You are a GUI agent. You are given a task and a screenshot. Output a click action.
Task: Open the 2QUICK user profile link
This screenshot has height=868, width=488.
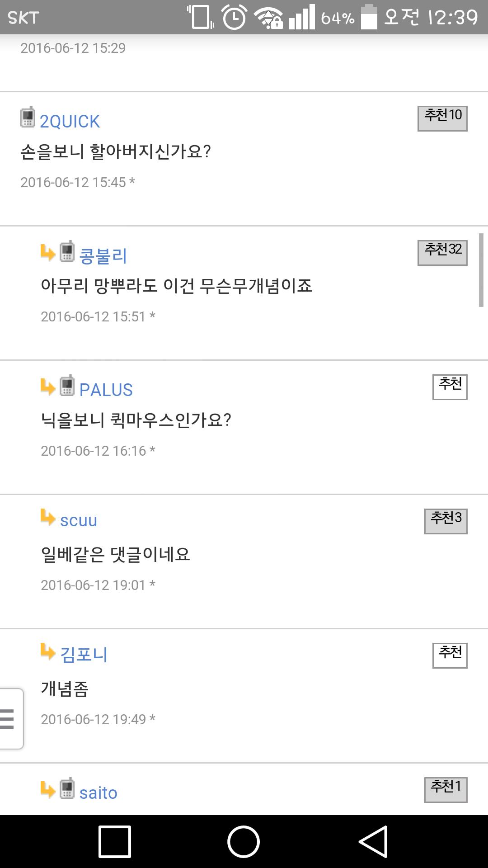click(x=70, y=121)
